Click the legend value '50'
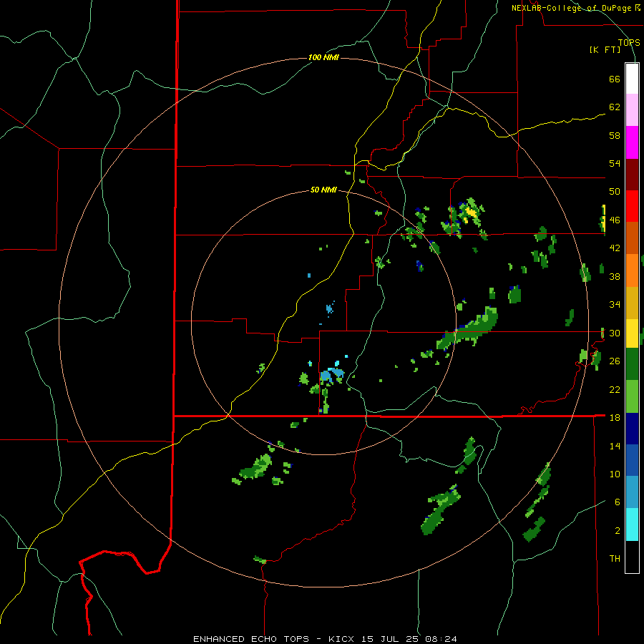Image resolution: width=644 pixels, height=644 pixels. [x=615, y=191]
